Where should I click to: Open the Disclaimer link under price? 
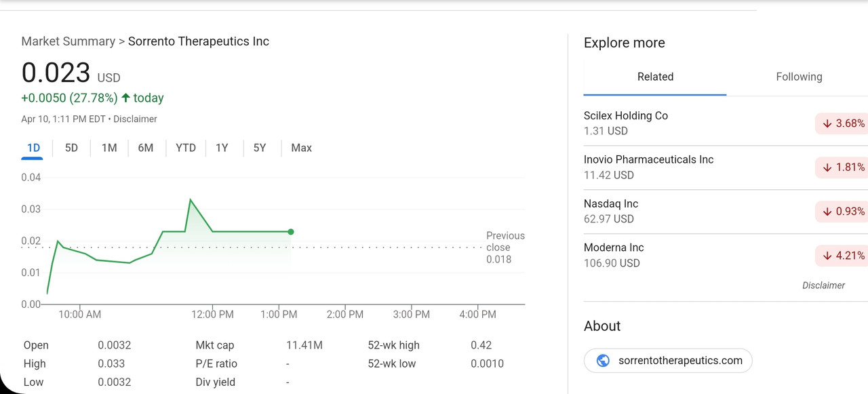coord(135,119)
